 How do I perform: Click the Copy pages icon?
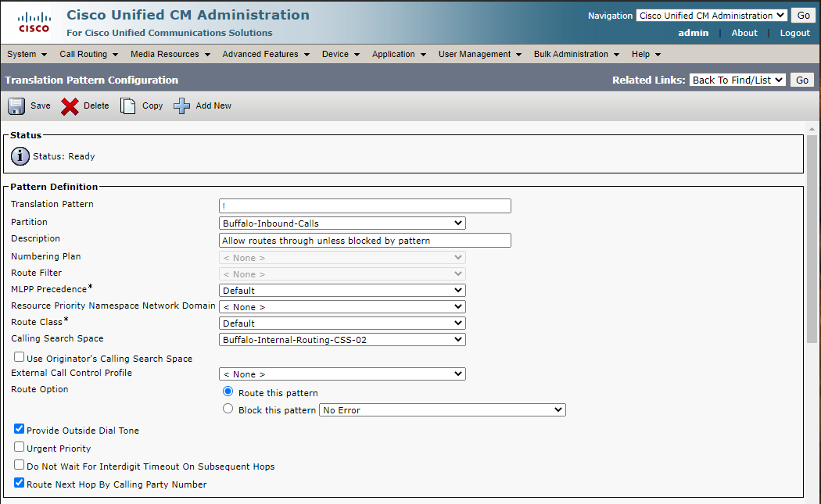pyautogui.click(x=127, y=106)
